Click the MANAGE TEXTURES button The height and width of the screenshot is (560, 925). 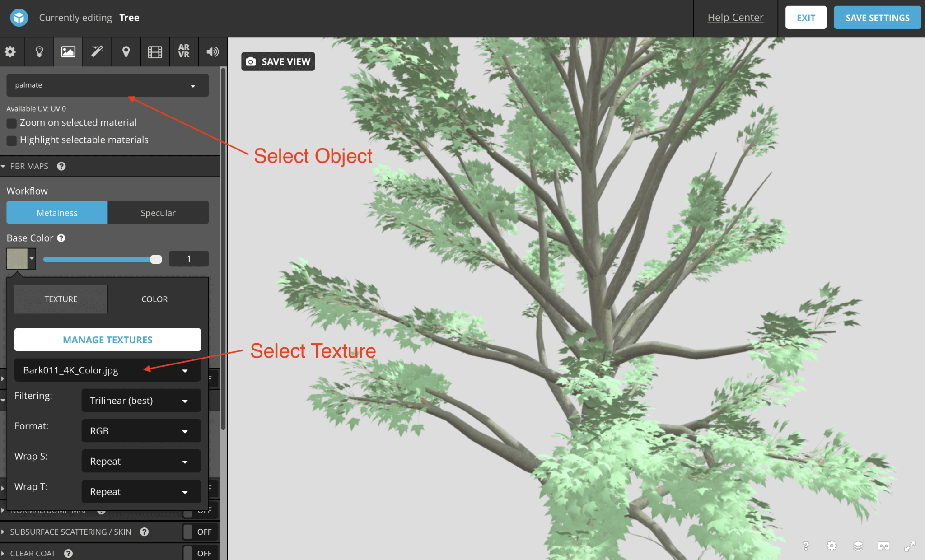click(107, 340)
